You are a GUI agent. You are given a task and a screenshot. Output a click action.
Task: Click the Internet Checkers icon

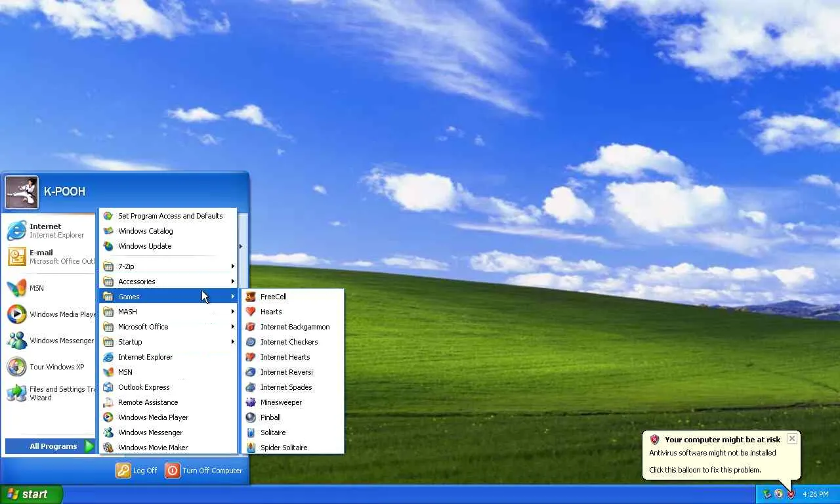(250, 342)
